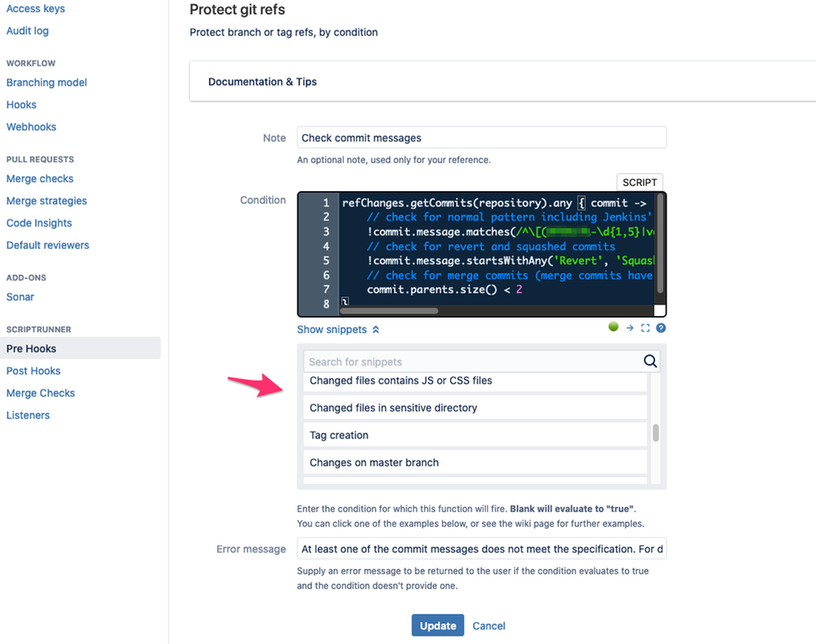Screen dimensions: 816x644
Task: Click into the Error message field
Action: click(481, 549)
